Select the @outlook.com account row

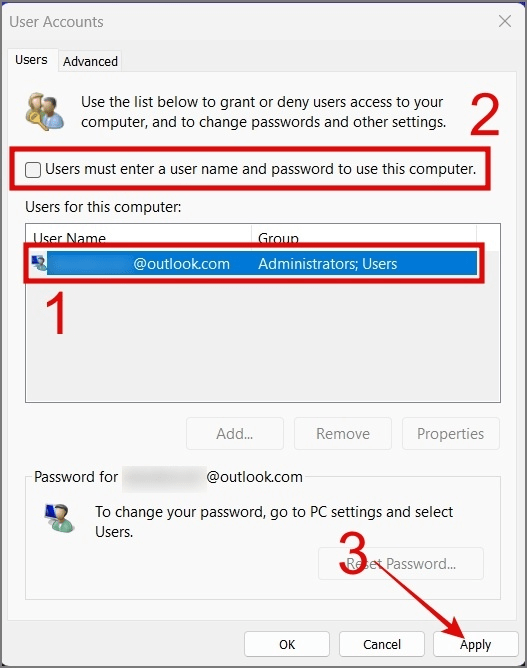pyautogui.click(x=254, y=263)
